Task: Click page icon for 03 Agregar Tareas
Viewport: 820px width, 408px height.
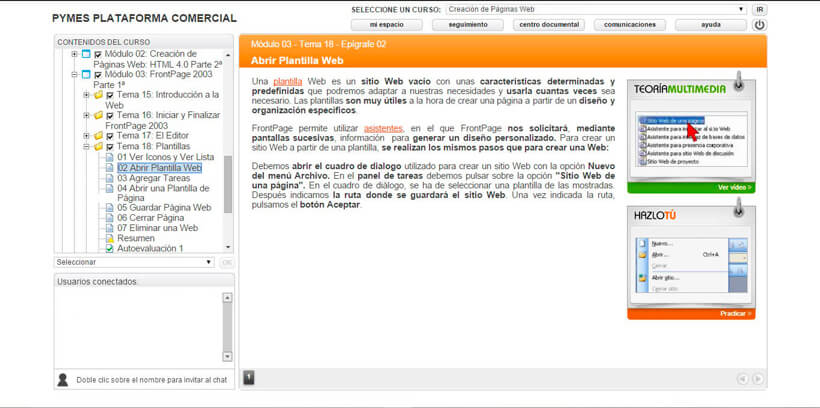Action: click(109, 178)
